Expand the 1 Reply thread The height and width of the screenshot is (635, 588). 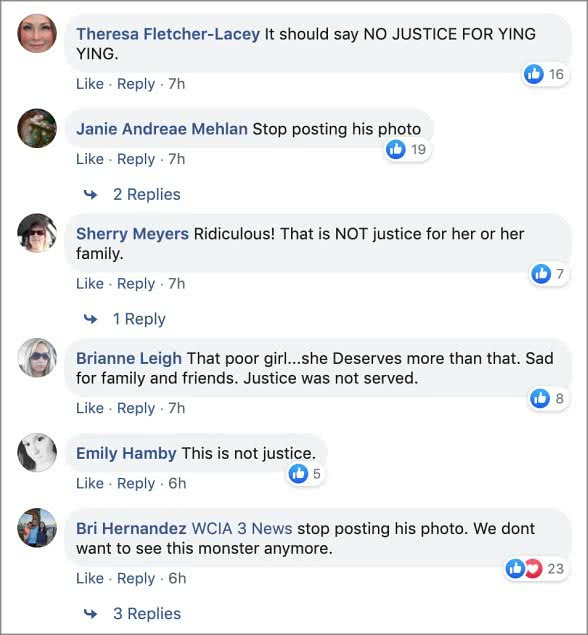[139, 319]
